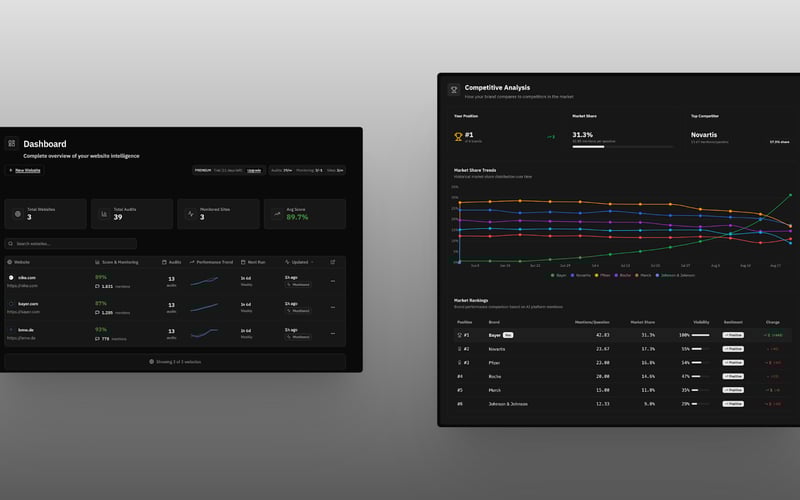
Task: Click the Monitored Sites activity icon
Action: pos(191,214)
